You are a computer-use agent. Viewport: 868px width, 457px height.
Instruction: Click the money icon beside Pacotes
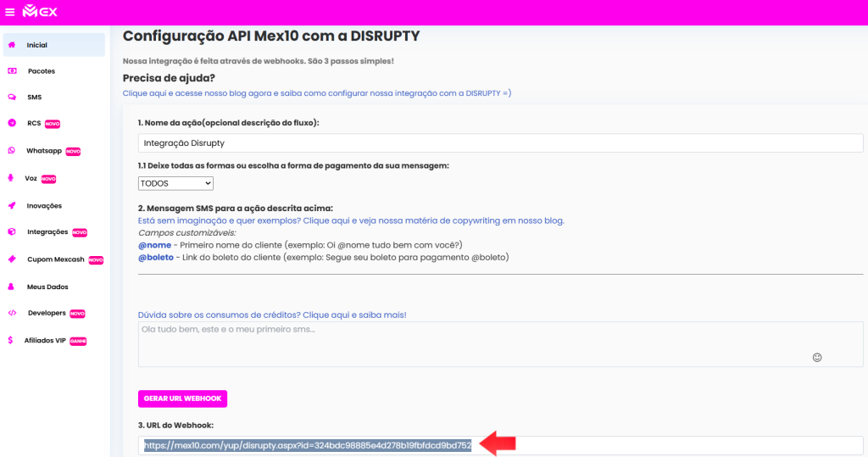(12, 71)
